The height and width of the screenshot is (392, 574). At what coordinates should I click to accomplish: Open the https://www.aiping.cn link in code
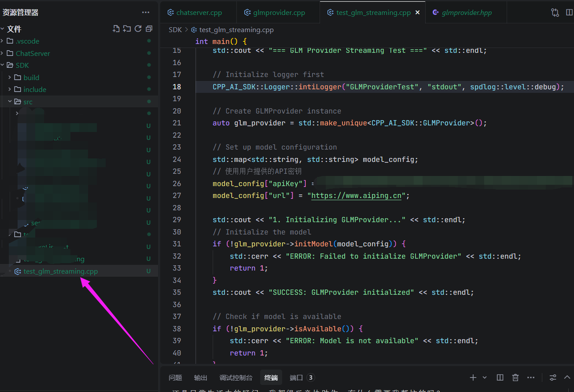pyautogui.click(x=356, y=196)
